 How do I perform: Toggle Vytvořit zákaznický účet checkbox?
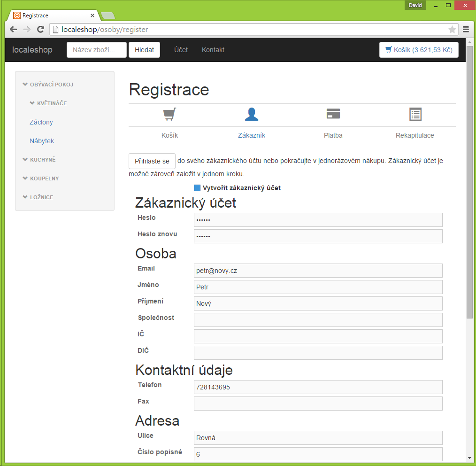(197, 188)
